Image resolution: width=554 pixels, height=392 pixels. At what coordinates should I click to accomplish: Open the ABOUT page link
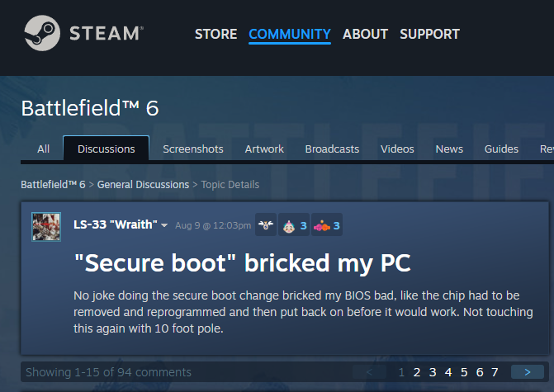(x=365, y=35)
